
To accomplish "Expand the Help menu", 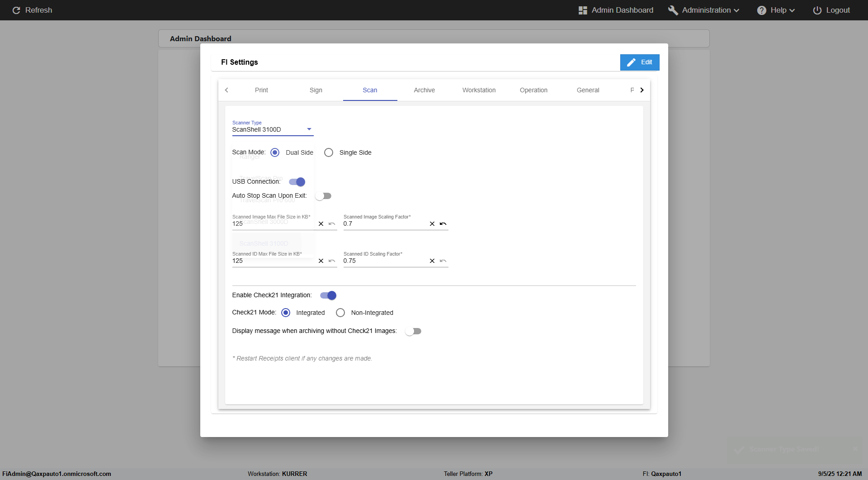I will tap(776, 10).
